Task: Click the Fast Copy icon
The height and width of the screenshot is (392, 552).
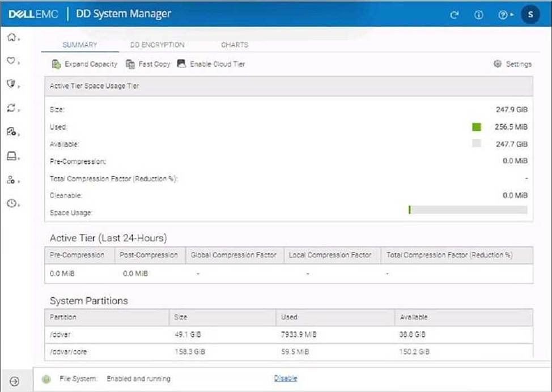Action: pos(130,64)
